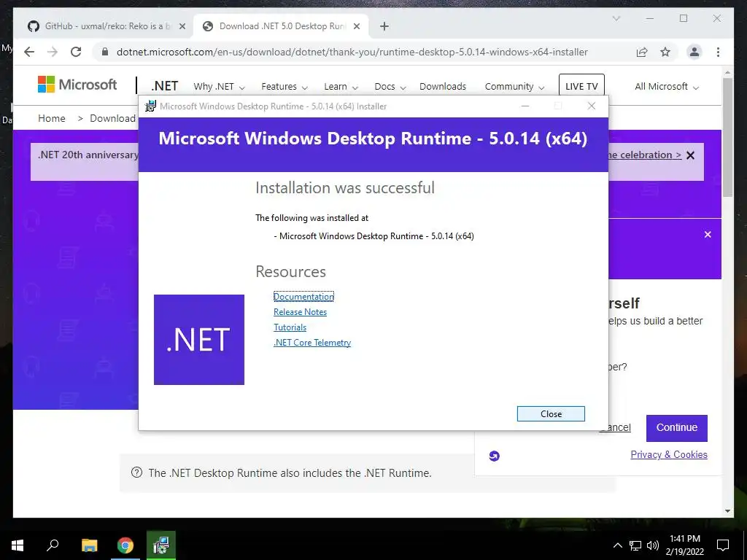Open the .NET Core Telemetry link

312,343
